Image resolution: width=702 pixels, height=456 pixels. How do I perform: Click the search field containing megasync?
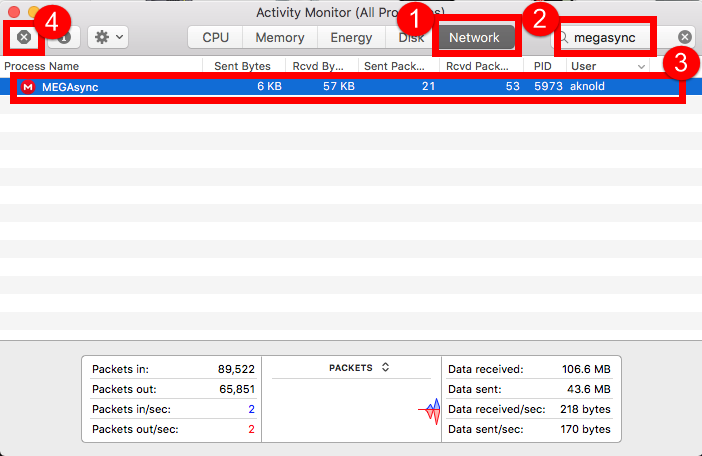click(x=612, y=38)
